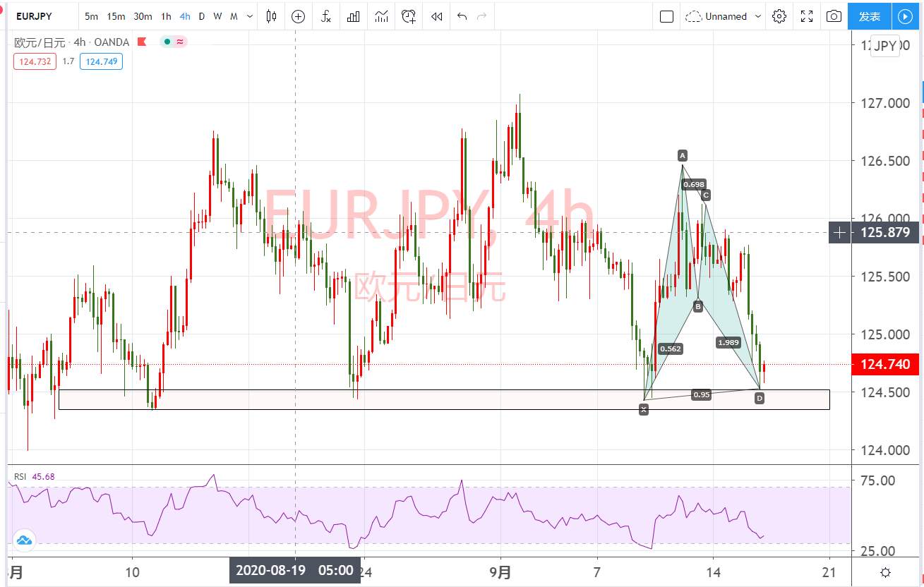Click the red 124.740 current price label
The image size is (924, 587).
tap(886, 364)
